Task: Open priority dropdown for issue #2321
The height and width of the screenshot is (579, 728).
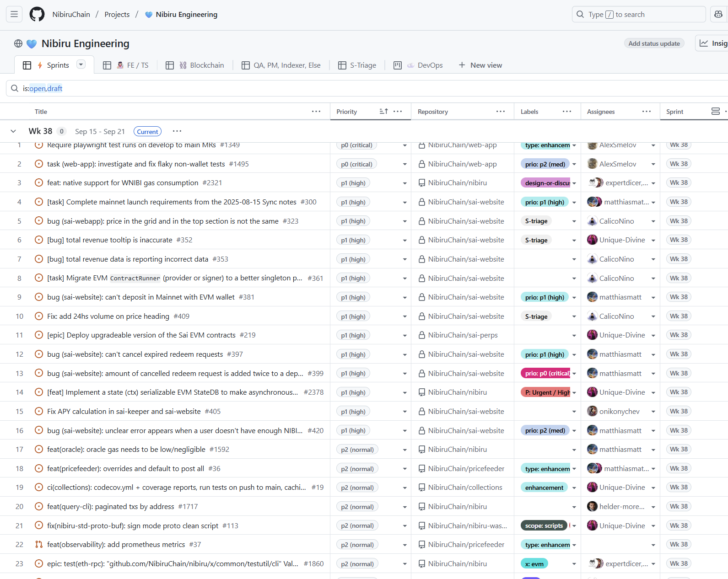Action: point(404,183)
